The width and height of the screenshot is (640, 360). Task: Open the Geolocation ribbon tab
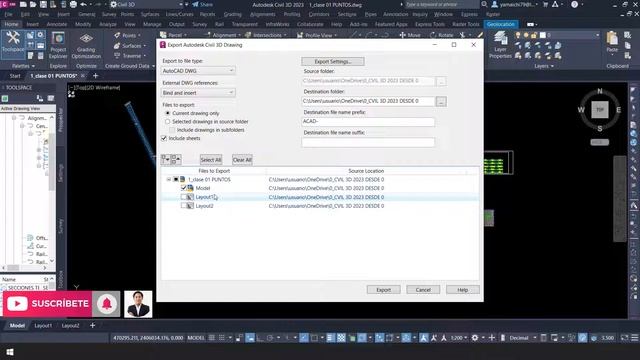click(x=500, y=24)
